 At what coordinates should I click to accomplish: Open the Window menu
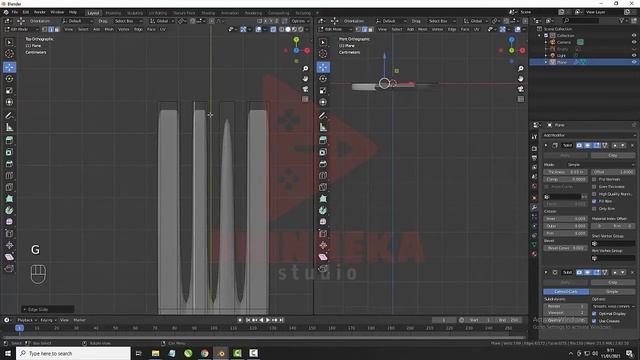[57, 12]
